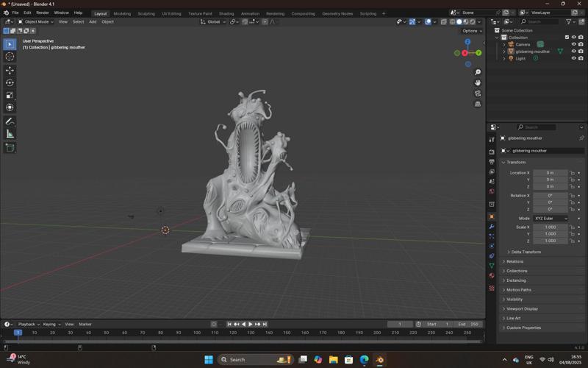Open the Render menu

coord(43,13)
